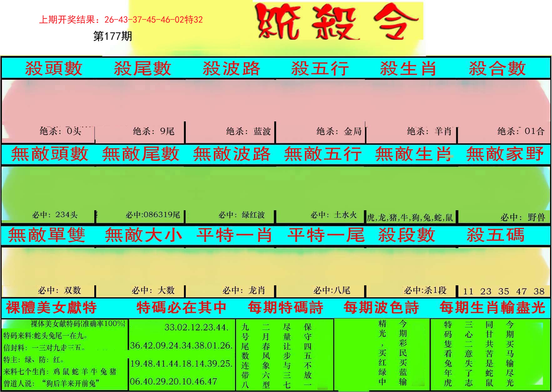Screen dimensions: 552x392
Task: Select the number row starting 19.48.41.44
Action: click(181, 364)
